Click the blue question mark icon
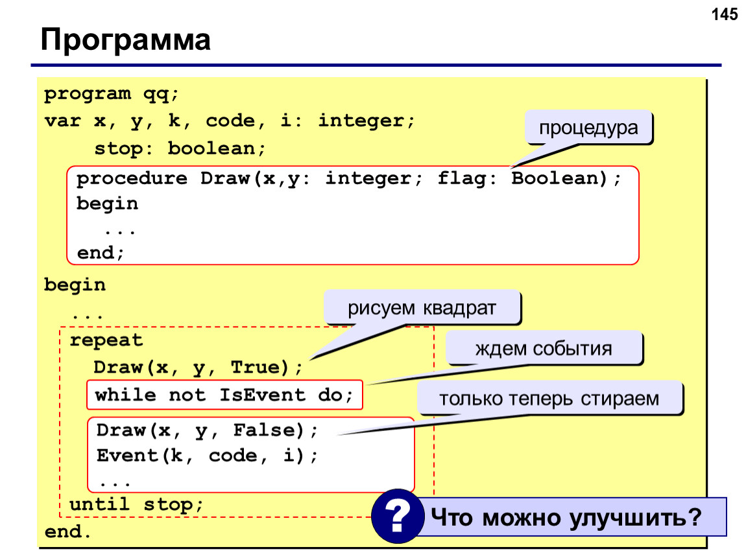This screenshot has width=746, height=560. (x=398, y=517)
